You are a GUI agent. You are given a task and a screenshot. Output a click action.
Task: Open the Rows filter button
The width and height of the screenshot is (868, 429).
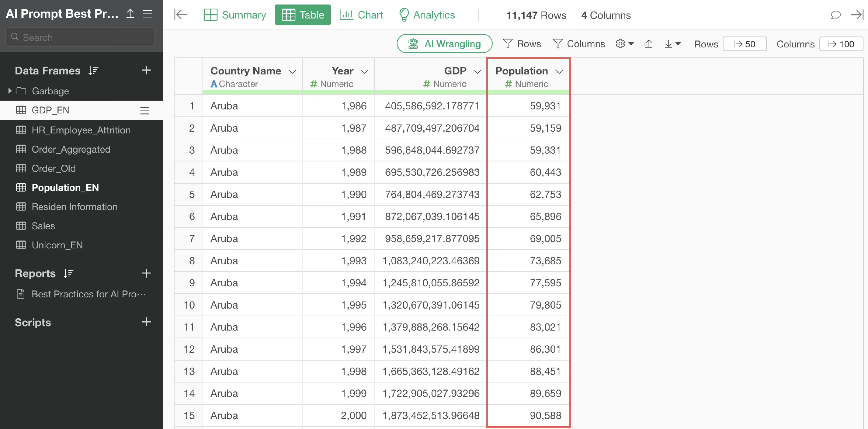tap(522, 44)
